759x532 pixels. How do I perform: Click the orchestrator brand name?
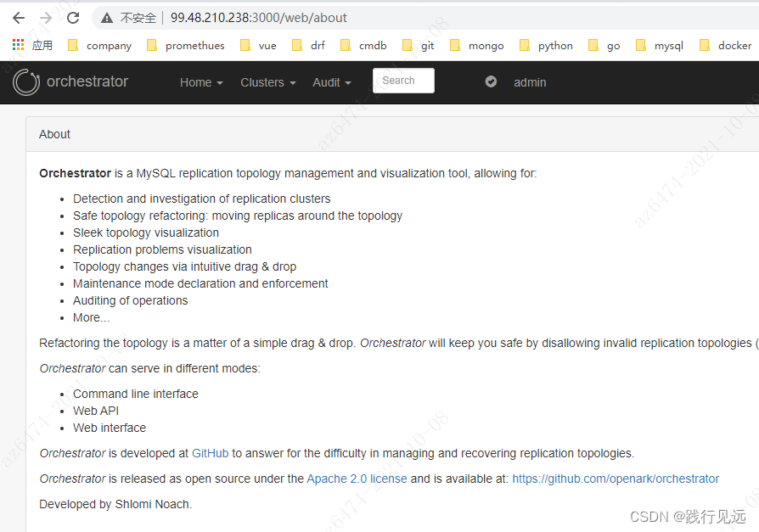tap(87, 81)
